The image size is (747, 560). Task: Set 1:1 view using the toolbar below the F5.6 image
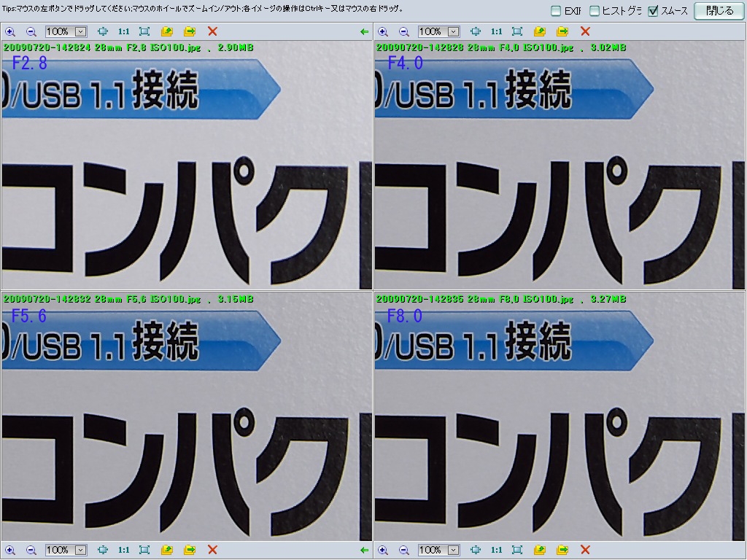coord(124,550)
